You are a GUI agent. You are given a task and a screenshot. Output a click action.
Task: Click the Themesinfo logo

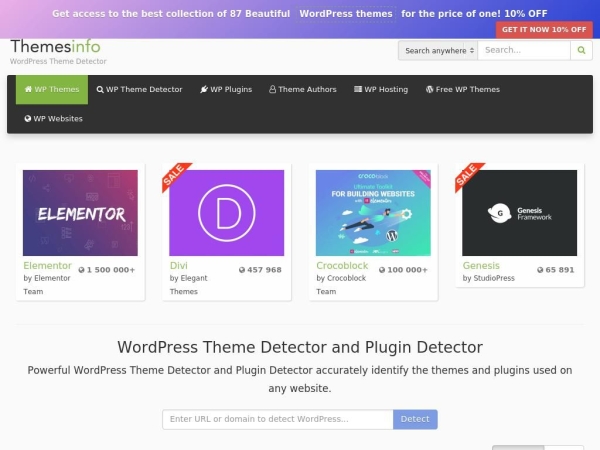(55, 47)
